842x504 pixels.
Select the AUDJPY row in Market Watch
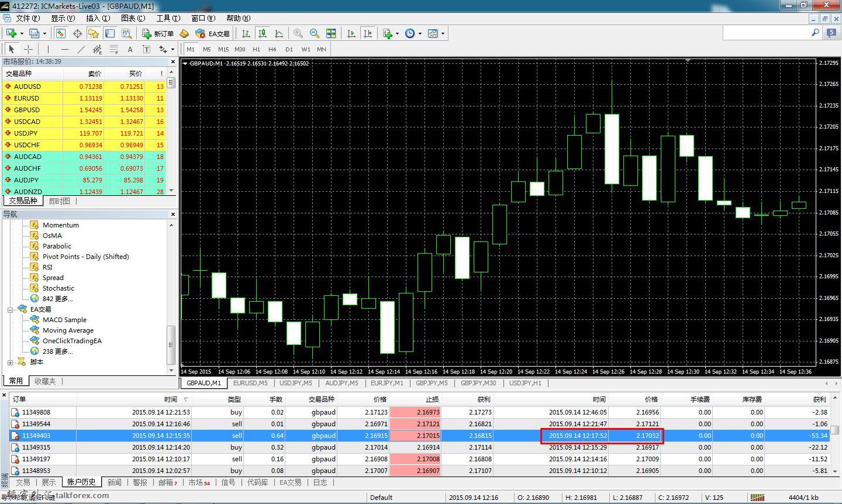[x=85, y=180]
